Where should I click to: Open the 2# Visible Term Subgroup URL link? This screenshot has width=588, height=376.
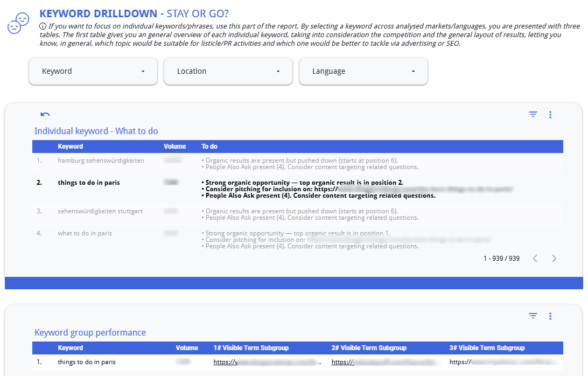coord(384,363)
